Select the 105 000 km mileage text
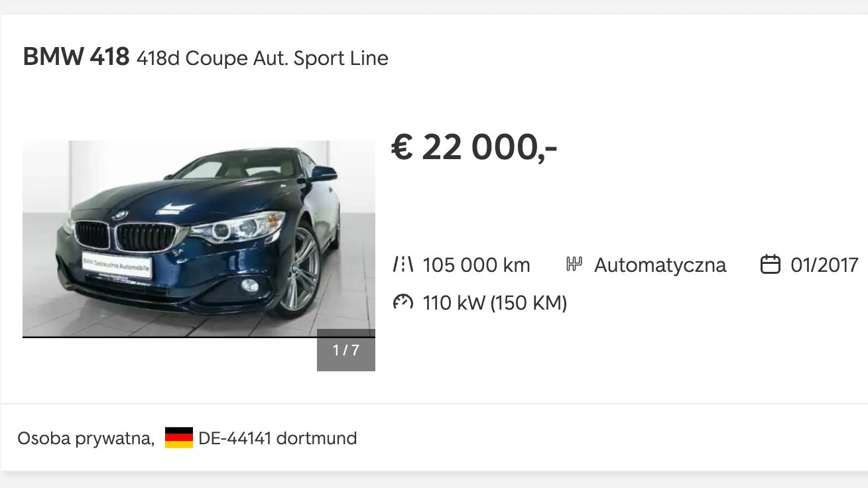Screen dimensions: 868x488 tap(476, 265)
